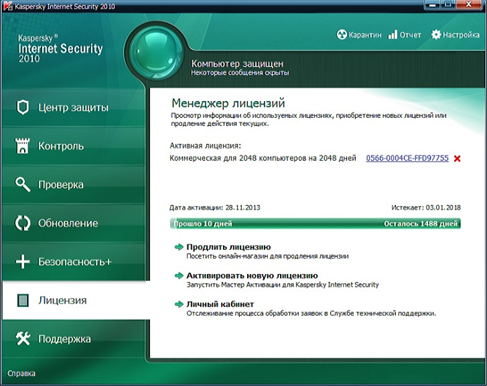
Task: Click the Менеджер лицензий heading
Action: (228, 103)
